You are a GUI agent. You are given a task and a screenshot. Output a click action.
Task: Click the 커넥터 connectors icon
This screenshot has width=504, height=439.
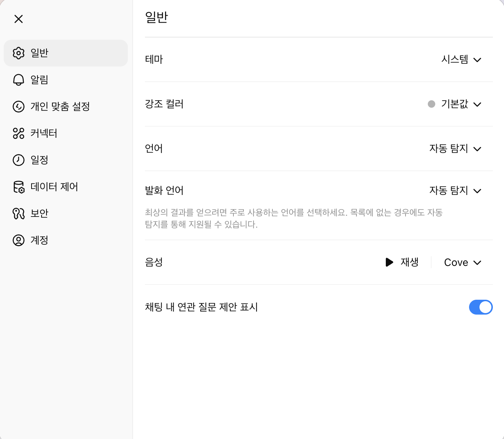[x=18, y=133]
